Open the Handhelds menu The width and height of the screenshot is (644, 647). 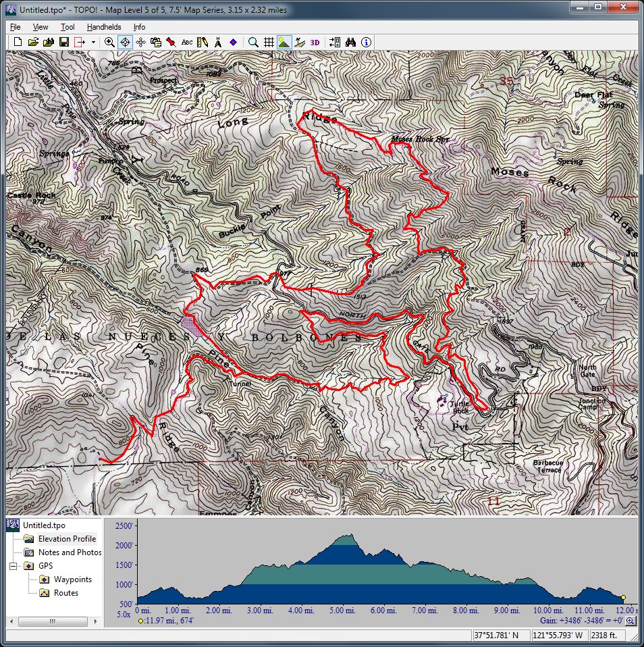[x=104, y=27]
